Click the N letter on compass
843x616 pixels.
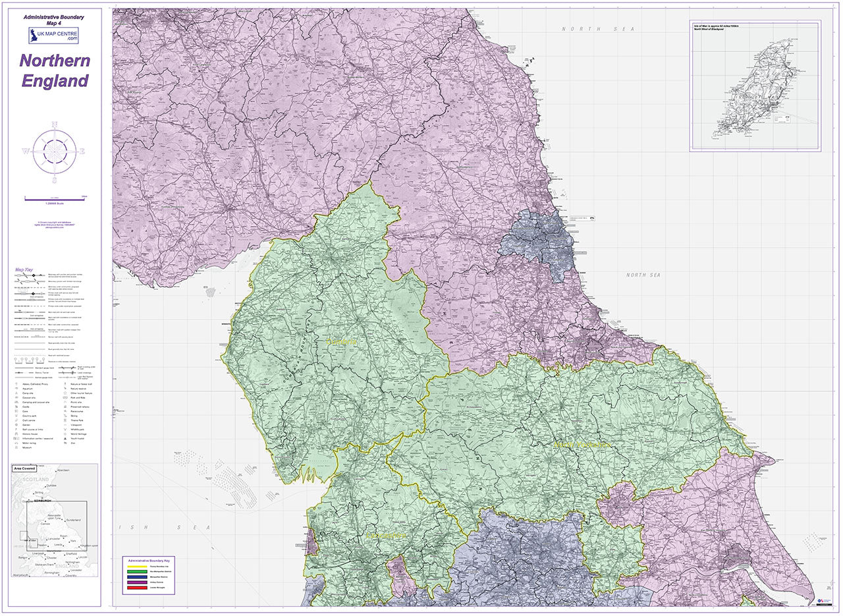pyautogui.click(x=55, y=124)
